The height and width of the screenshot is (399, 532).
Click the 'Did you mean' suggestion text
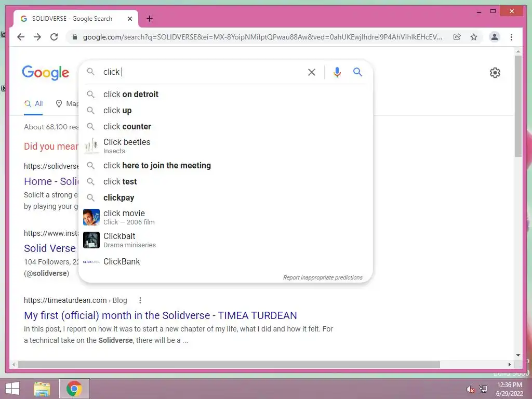[x=51, y=146]
